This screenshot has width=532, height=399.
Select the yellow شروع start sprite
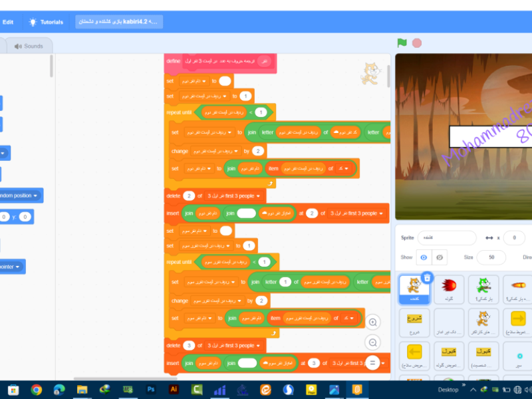click(x=414, y=323)
